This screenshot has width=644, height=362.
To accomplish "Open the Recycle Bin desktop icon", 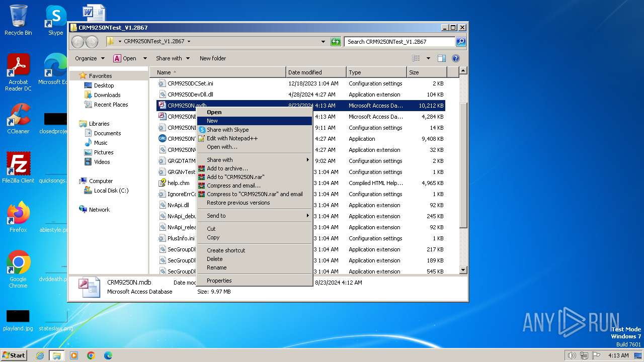I will (18, 20).
